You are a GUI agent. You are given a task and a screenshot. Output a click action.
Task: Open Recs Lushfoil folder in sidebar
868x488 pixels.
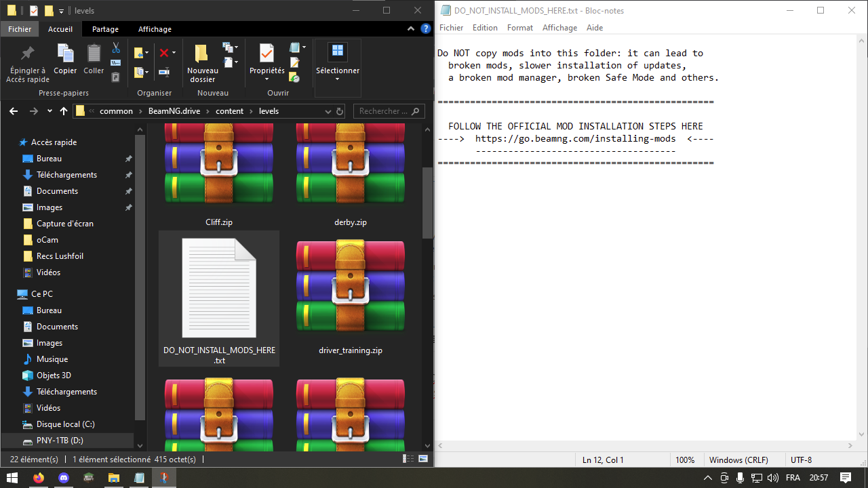60,256
